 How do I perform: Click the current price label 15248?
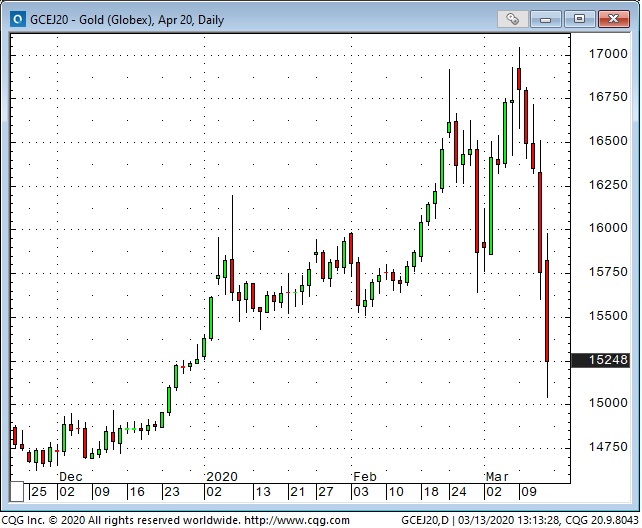[x=600, y=360]
